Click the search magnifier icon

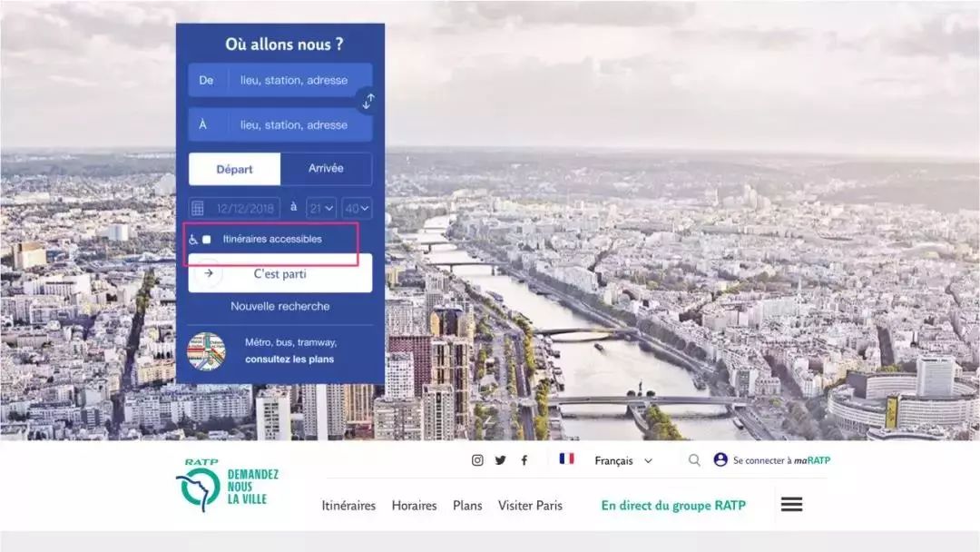tap(694, 460)
